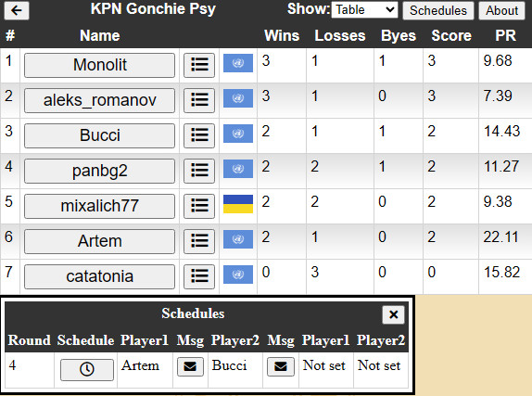
Task: Click the Wins column header
Action: [x=282, y=35]
